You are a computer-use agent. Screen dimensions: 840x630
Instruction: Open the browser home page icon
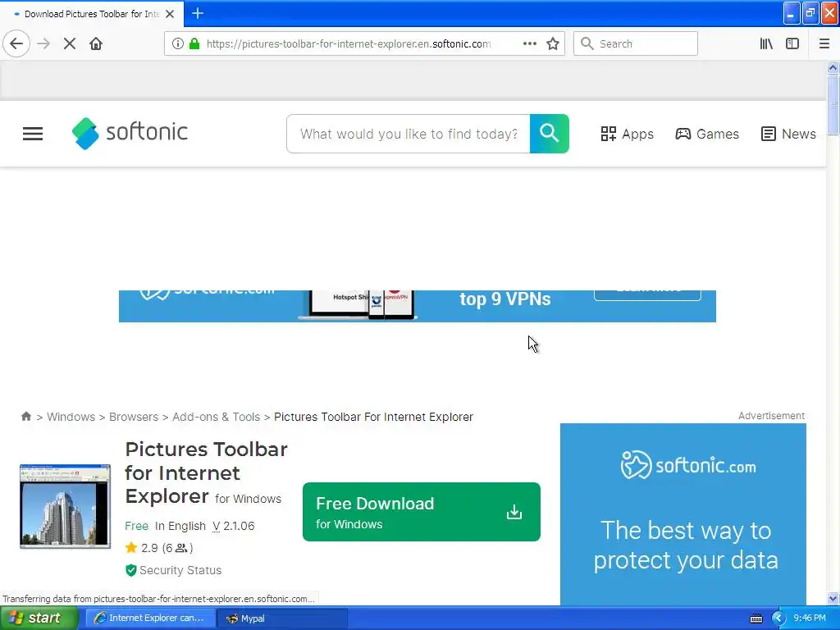tap(96, 43)
